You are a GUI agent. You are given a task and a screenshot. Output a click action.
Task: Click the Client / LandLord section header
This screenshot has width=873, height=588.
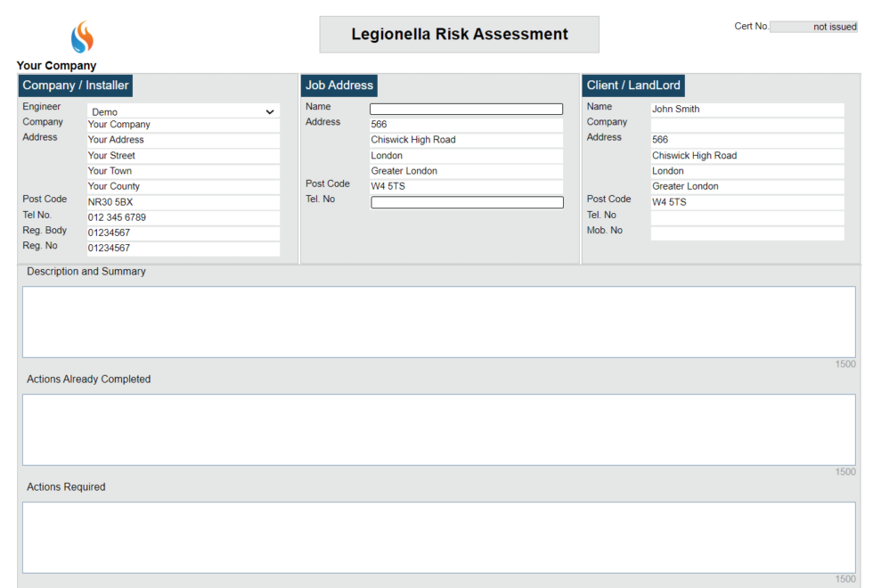633,86
